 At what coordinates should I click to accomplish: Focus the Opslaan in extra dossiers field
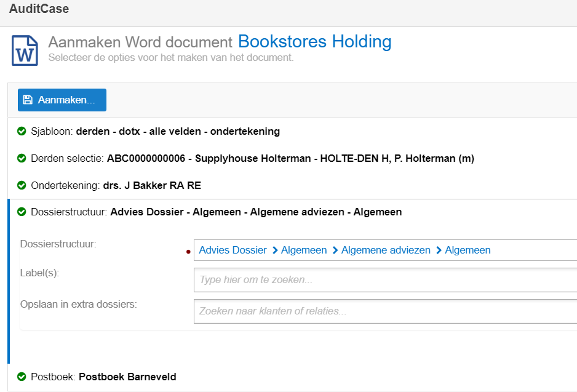click(x=385, y=311)
